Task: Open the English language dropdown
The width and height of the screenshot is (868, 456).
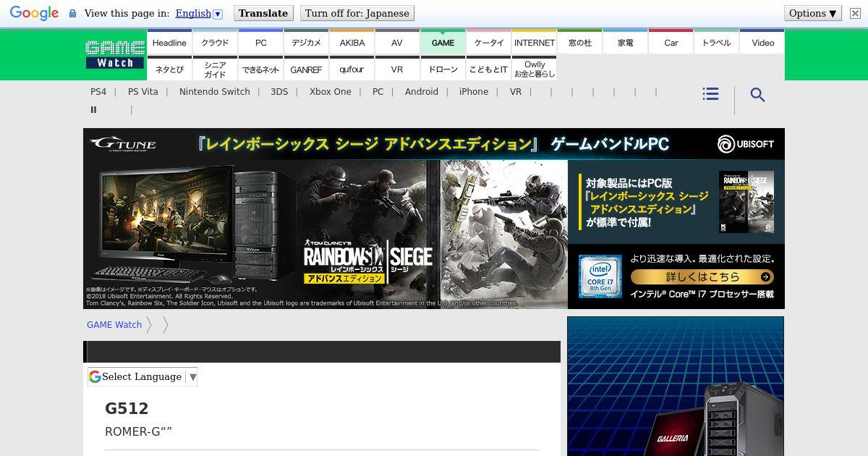Action: point(199,13)
